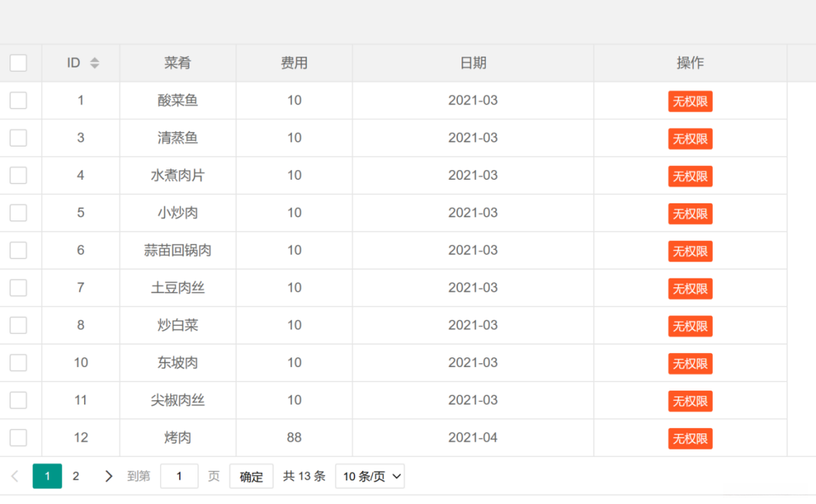The width and height of the screenshot is (816, 504).
Task: Click 无权限 button in the 小炒肉 row
Action: 690,214
